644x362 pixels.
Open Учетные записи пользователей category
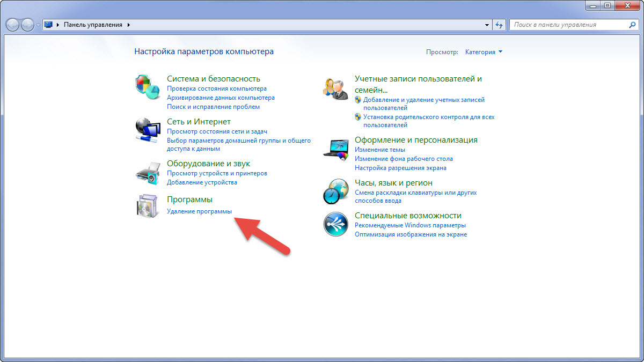click(418, 84)
